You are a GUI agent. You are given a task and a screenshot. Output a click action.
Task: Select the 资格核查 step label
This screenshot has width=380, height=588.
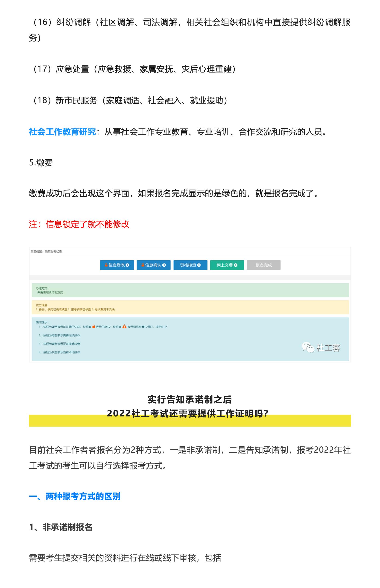[188, 265]
